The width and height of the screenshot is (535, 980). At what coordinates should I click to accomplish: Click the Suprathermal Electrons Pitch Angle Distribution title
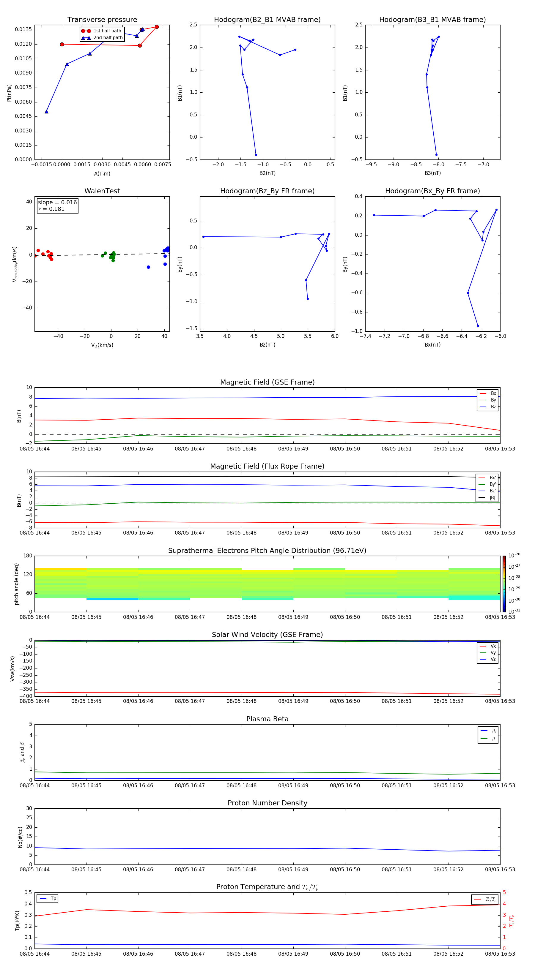point(267,551)
